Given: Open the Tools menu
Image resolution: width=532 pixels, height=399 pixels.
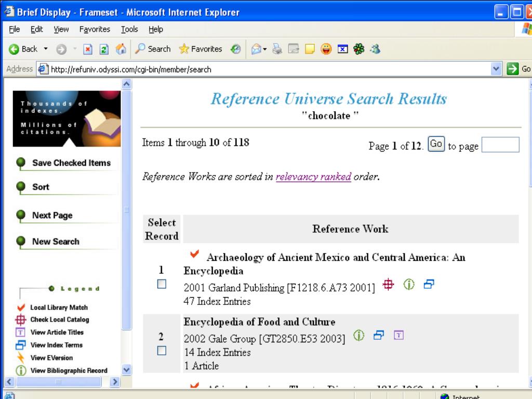Looking at the screenshot, I should (x=129, y=30).
